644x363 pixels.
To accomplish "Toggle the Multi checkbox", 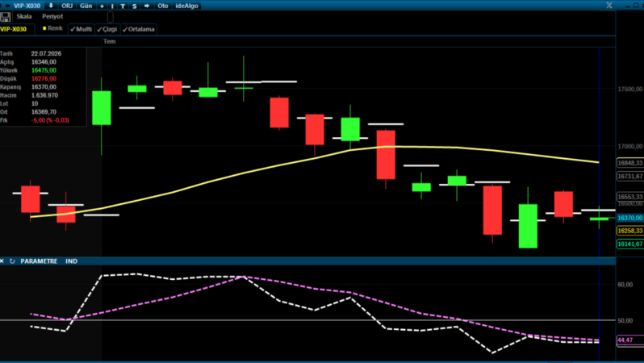I will click(82, 29).
